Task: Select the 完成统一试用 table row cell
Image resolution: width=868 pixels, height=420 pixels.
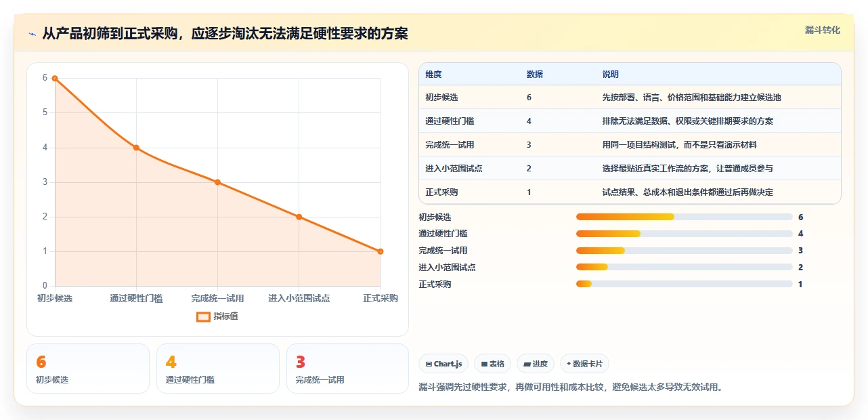Action: tap(450, 145)
